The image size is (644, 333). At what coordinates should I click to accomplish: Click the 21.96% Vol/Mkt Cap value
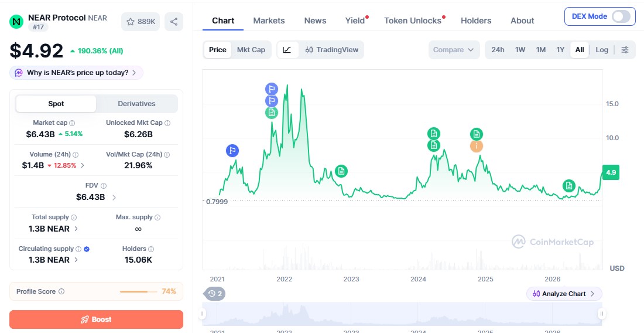[x=138, y=165]
